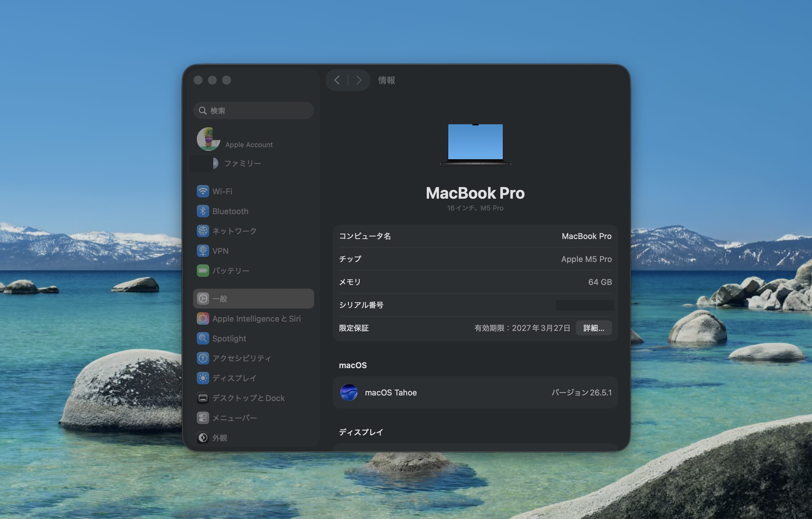Click the 情報 window title
Screen dimensions: 812x519
pyautogui.click(x=386, y=80)
